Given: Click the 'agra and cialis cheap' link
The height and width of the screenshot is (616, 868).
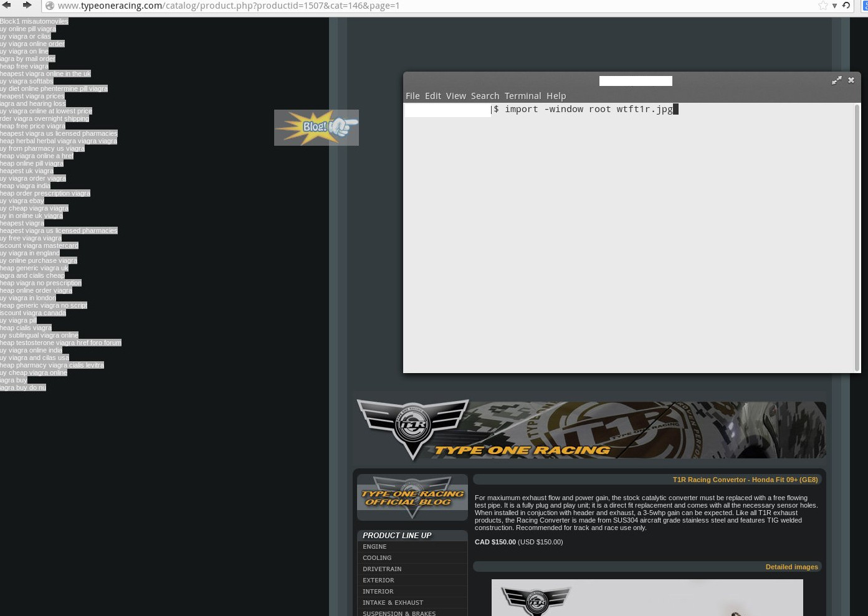Looking at the screenshot, I should (32, 275).
